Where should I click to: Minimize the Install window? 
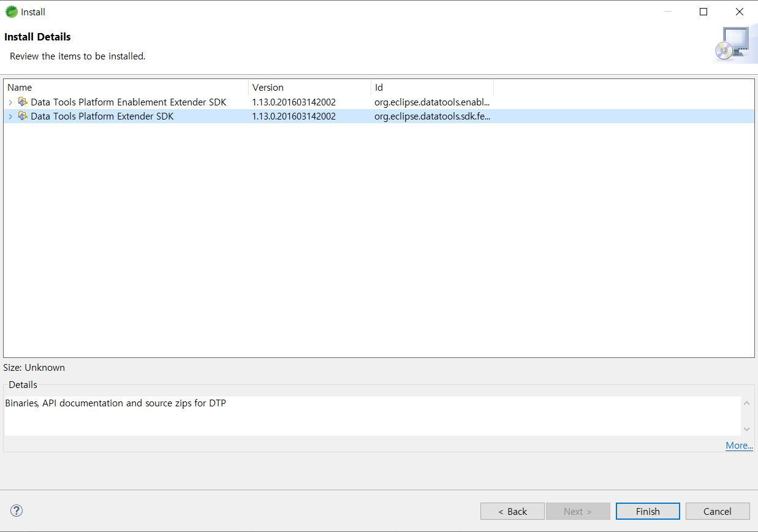pyautogui.click(x=668, y=12)
